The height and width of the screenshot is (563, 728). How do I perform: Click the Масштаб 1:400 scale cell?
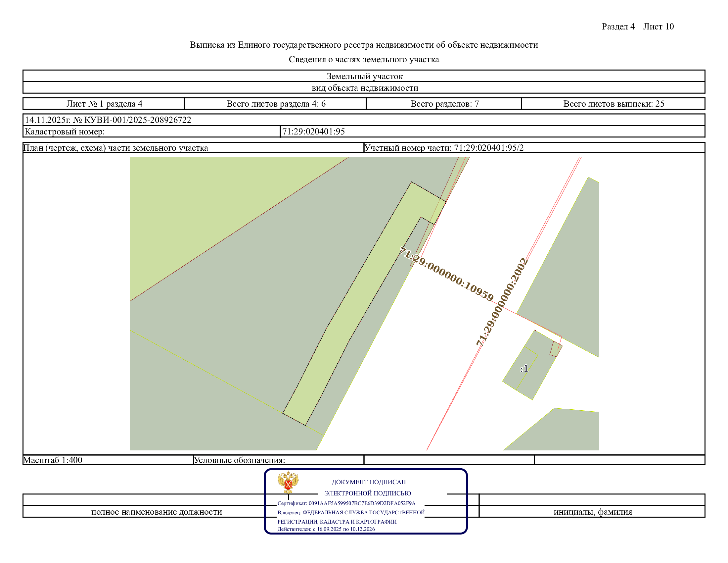point(108,460)
